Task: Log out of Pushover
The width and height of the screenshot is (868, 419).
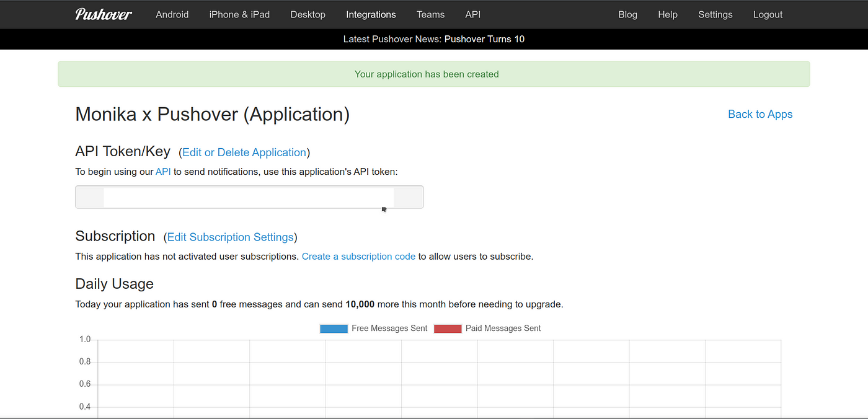Action: [768, 14]
